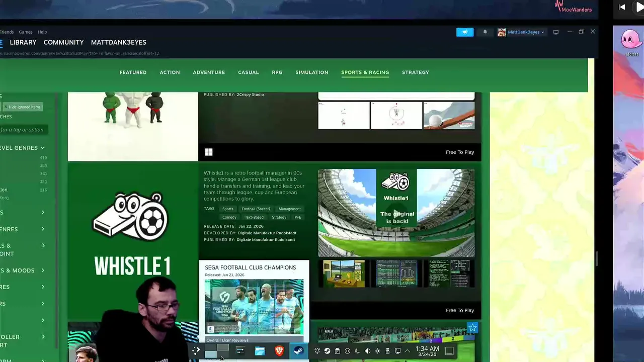
Task: Open the Games menu
Action: coord(26,32)
